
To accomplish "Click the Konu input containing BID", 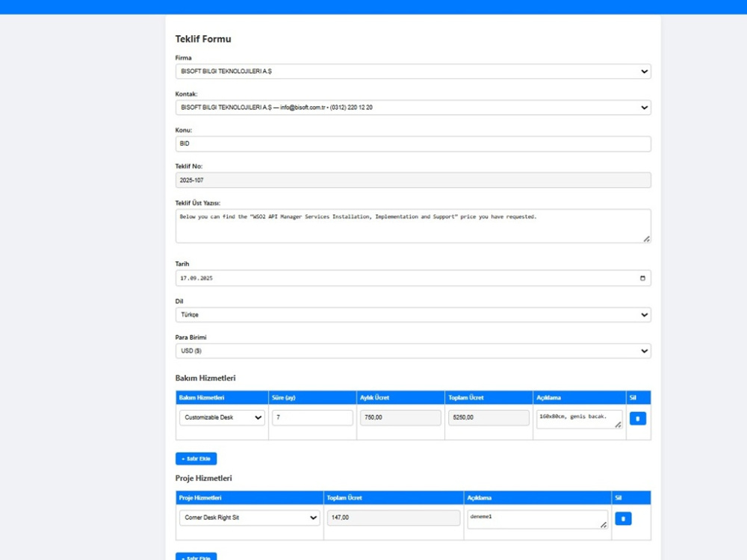I will 411,143.
